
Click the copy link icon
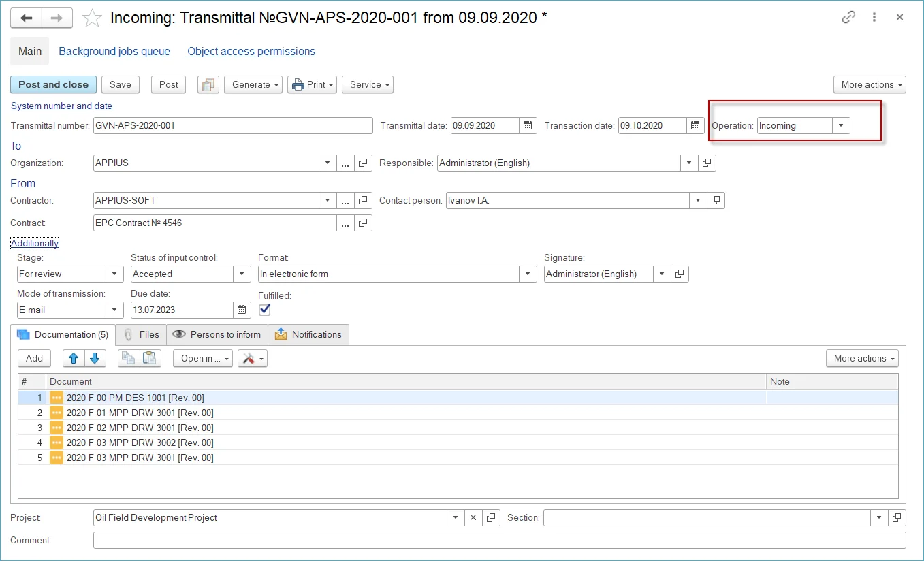click(x=848, y=18)
